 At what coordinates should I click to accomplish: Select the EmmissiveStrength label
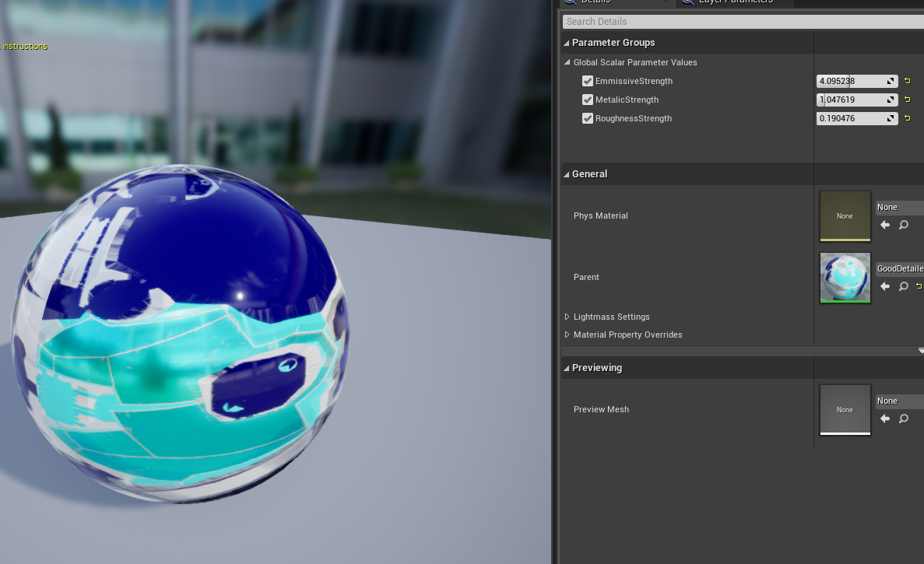634,81
